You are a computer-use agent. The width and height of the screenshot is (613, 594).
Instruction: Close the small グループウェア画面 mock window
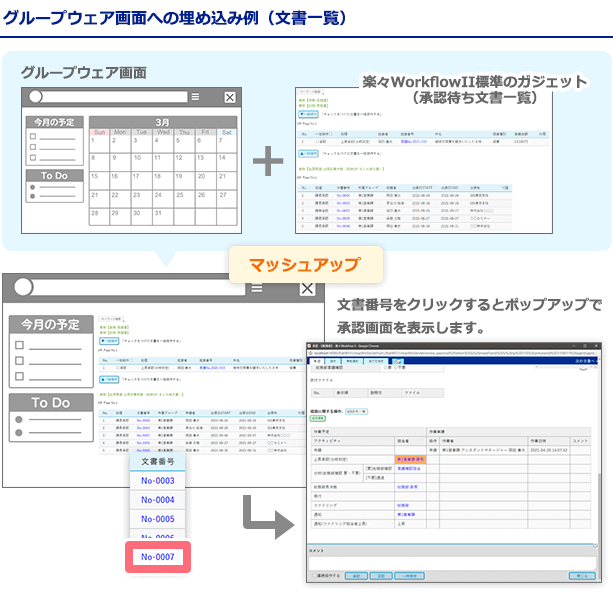[230, 97]
